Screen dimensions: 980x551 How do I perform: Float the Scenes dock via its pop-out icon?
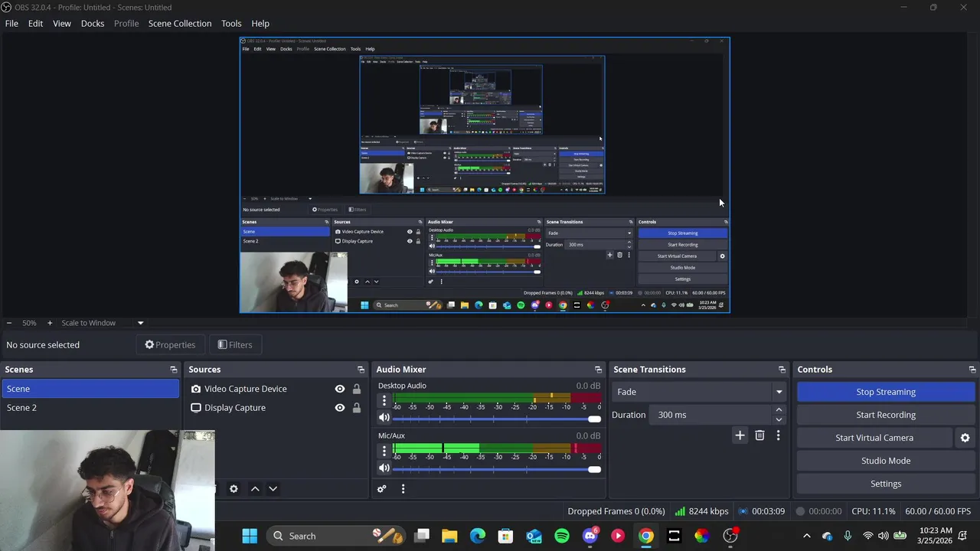click(174, 370)
